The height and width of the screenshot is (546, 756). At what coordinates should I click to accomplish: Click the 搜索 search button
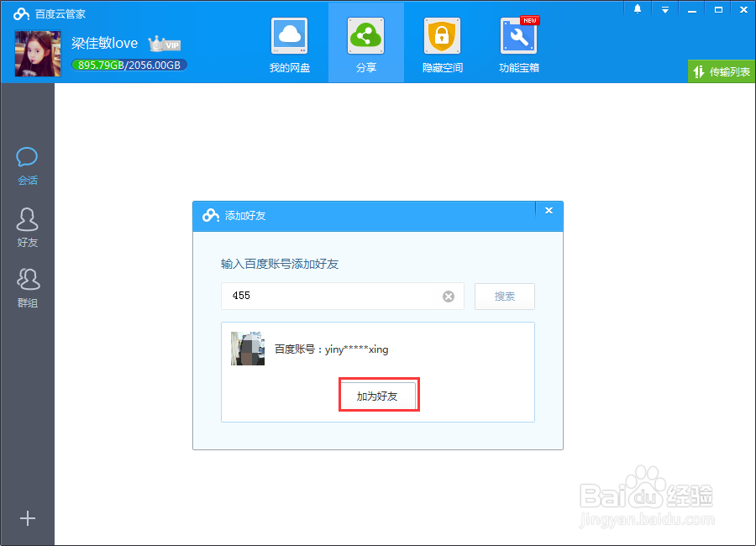tap(504, 297)
